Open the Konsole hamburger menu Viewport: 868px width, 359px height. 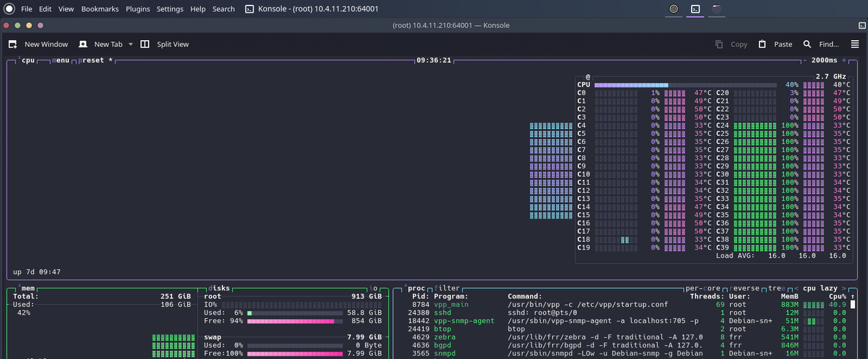point(854,44)
